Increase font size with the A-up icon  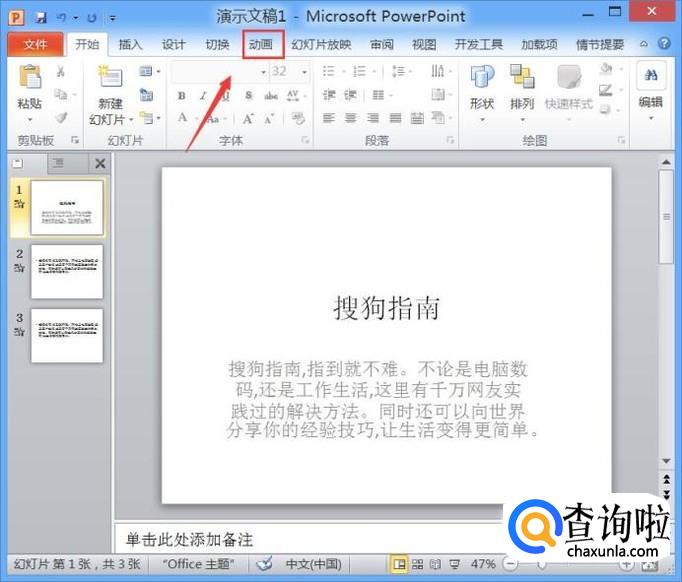click(x=248, y=118)
